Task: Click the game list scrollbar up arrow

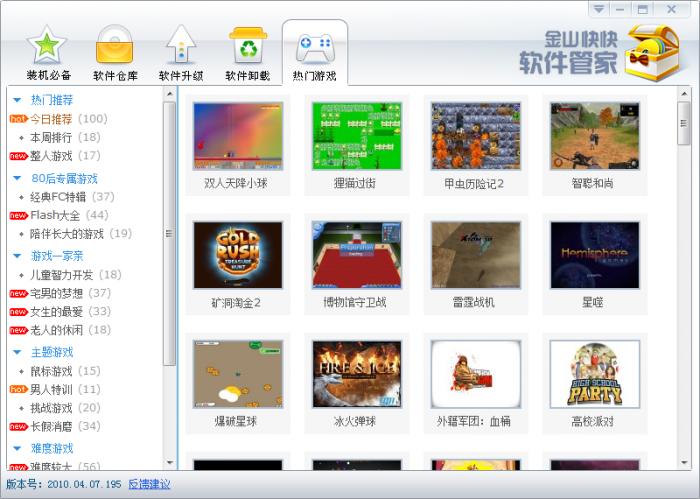Action: [684, 94]
